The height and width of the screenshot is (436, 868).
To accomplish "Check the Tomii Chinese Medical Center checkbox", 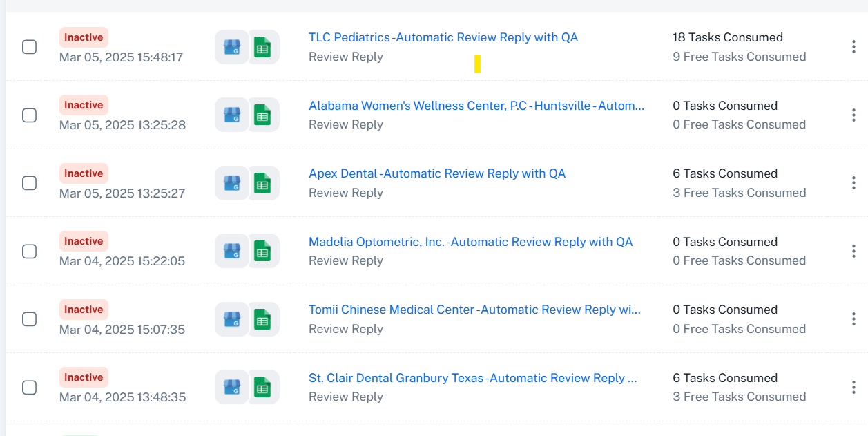I will (29, 319).
